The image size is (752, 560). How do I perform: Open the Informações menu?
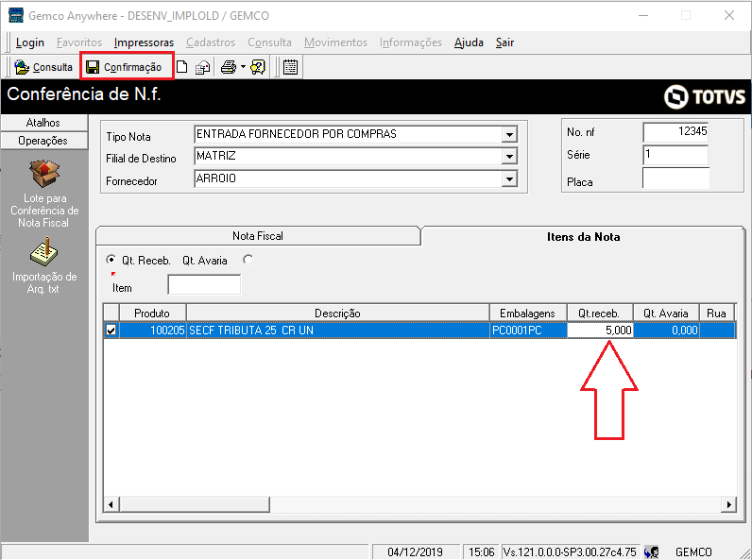[x=411, y=42]
